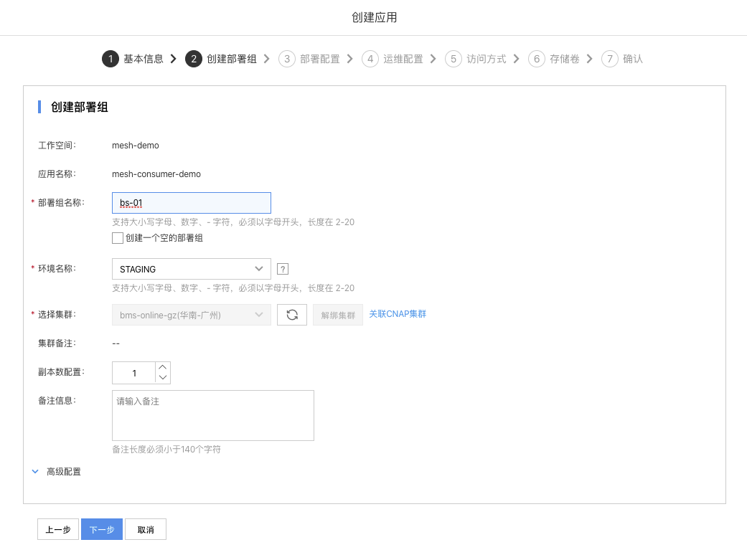Screen dimensions: 747x560
Task: Click the refresh cluster list icon
Action: (x=292, y=315)
